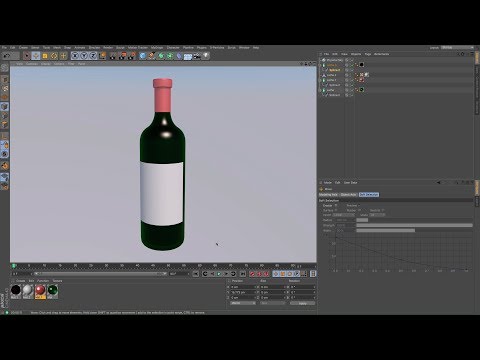Click the timeline playhead marker
Image resolution: width=480 pixels, height=360 pixels.
14,266
